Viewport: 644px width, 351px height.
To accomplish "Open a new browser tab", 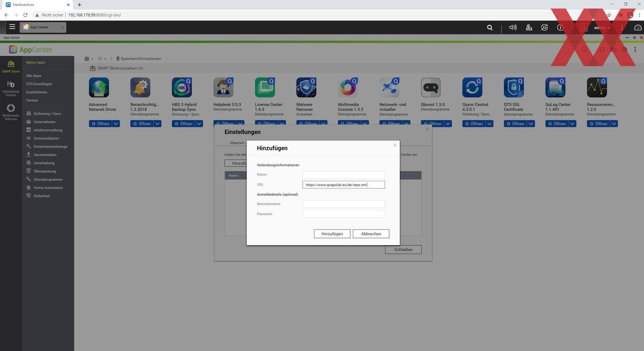I will 79,5.
